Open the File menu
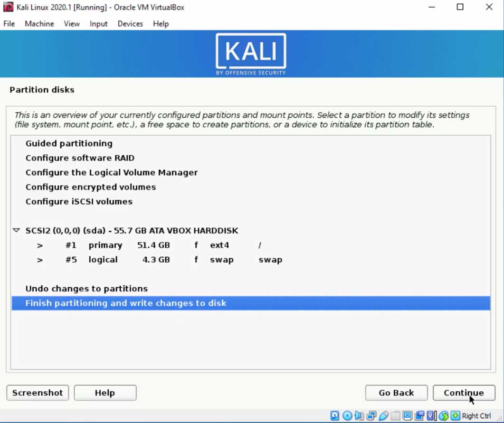Image resolution: width=504 pixels, height=423 pixels. point(9,24)
